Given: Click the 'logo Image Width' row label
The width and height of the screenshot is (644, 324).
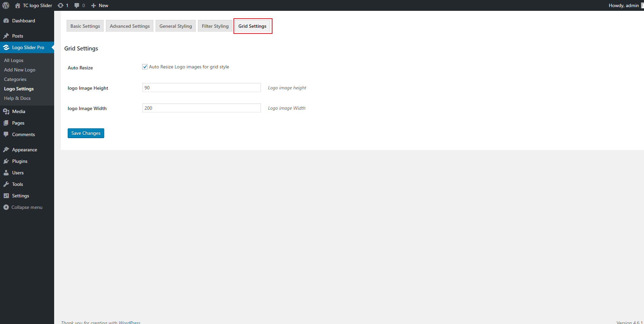Looking at the screenshot, I should click(87, 108).
